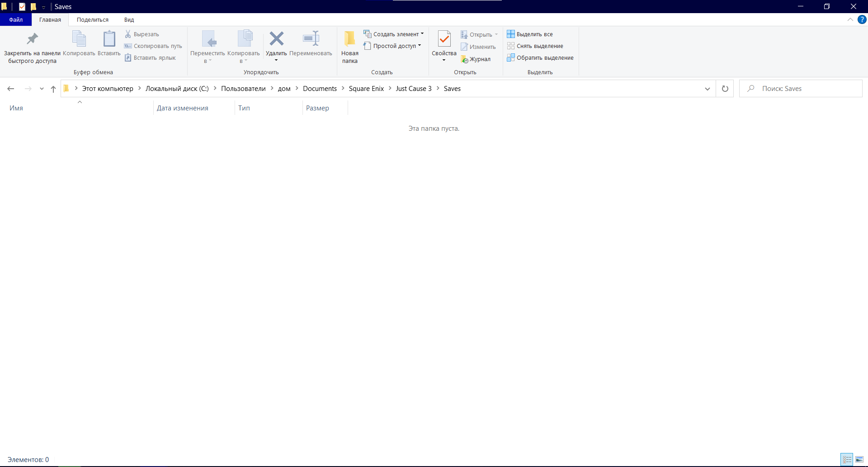Screen dimensions: 868x467
Task: Click the Поиск: Saves search field
Action: pos(801,89)
